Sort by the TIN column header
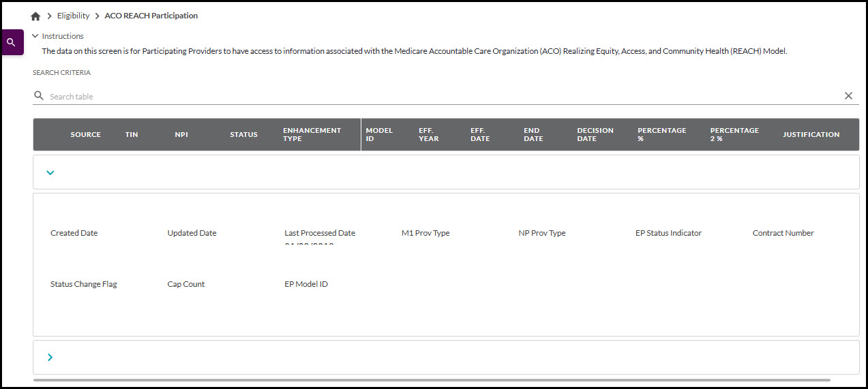 point(132,135)
